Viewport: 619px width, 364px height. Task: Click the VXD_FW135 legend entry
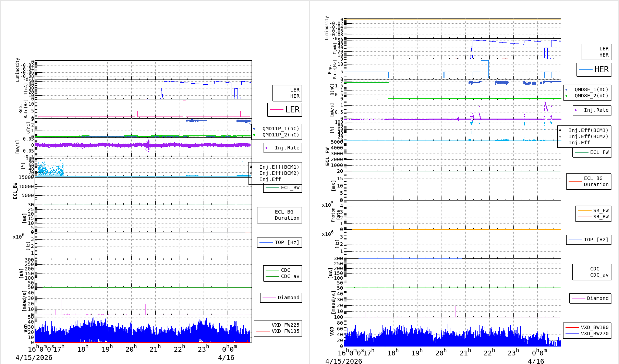coord(278,331)
